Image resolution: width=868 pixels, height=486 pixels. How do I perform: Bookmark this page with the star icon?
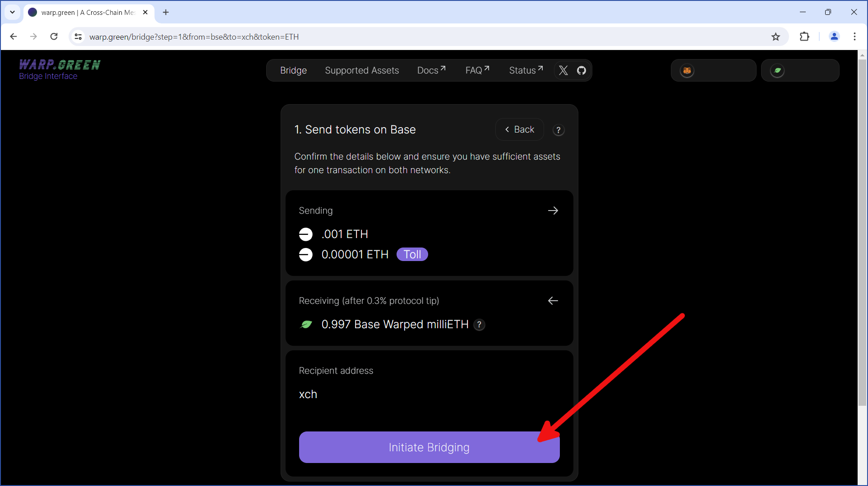[x=776, y=37]
